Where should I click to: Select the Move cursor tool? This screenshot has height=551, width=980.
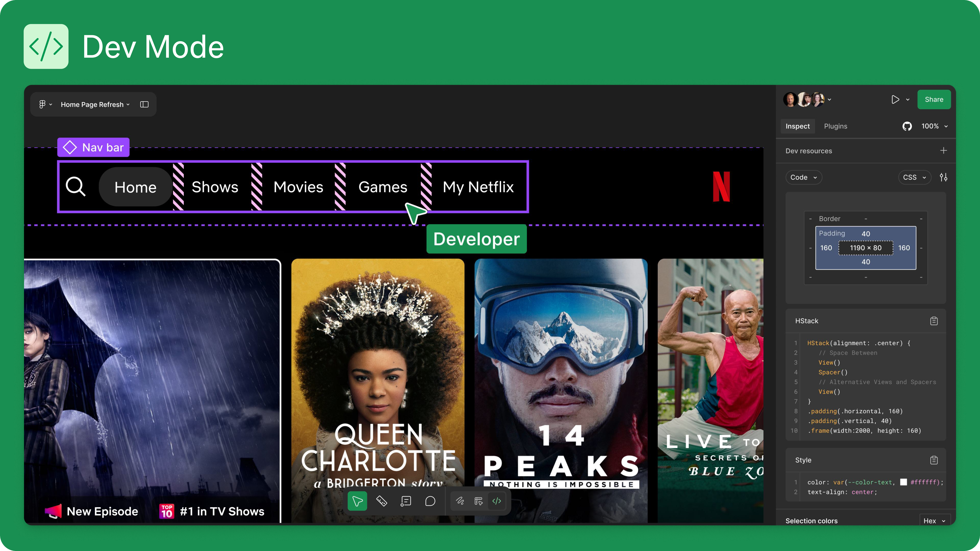point(357,501)
